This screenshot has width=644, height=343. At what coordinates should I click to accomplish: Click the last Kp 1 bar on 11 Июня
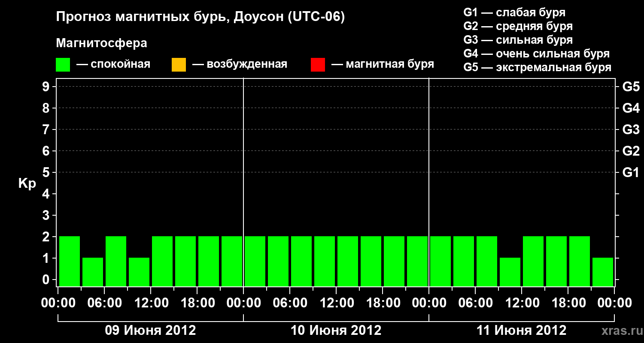(603, 272)
